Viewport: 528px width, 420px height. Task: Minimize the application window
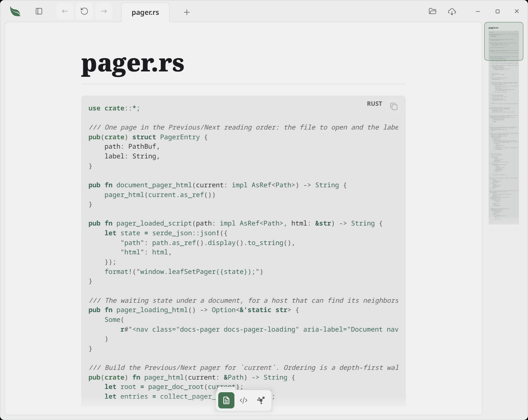tap(478, 12)
